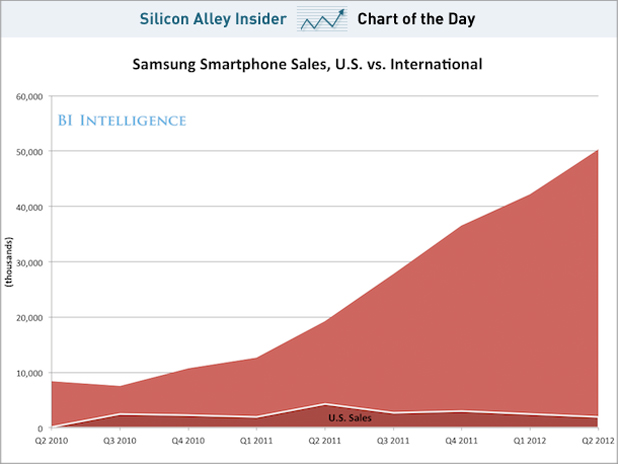Click the 30,000 y-axis label
618x464 pixels.
coord(26,262)
